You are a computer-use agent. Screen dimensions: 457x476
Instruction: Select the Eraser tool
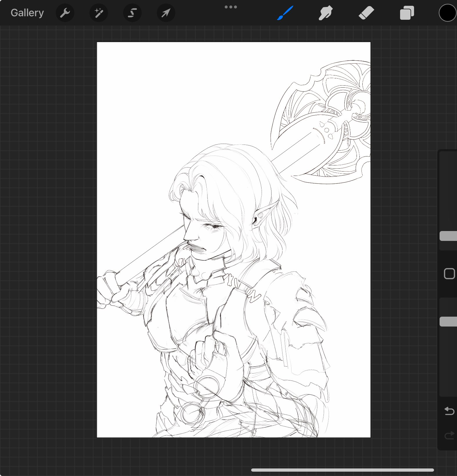coord(366,13)
